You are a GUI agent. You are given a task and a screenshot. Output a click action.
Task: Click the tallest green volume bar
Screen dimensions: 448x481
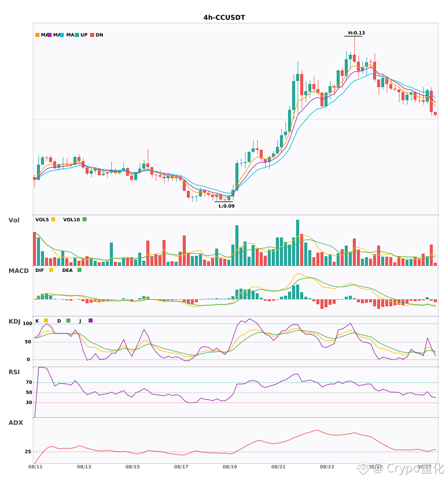[x=298, y=243]
